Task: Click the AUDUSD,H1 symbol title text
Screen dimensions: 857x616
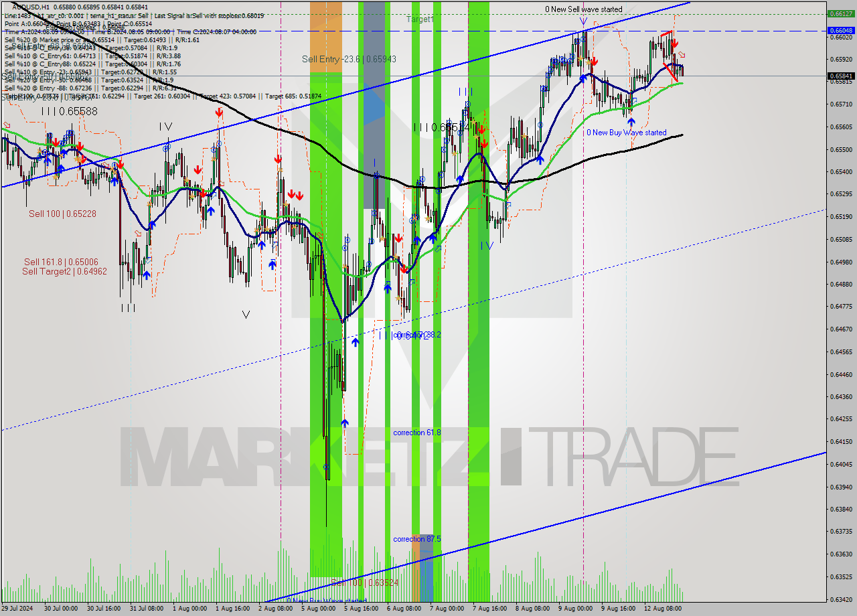Action: (x=31, y=7)
